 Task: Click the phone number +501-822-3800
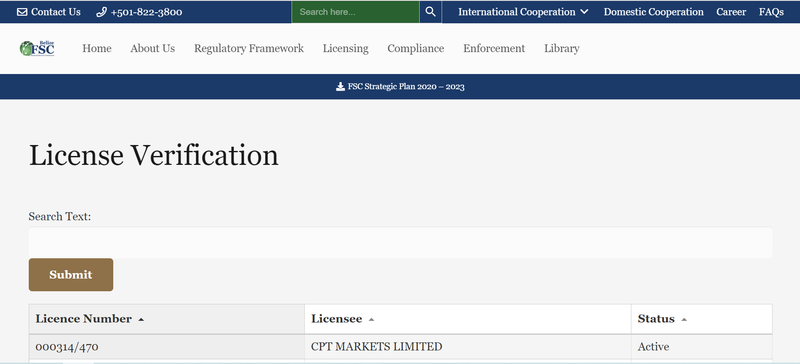coord(139,12)
